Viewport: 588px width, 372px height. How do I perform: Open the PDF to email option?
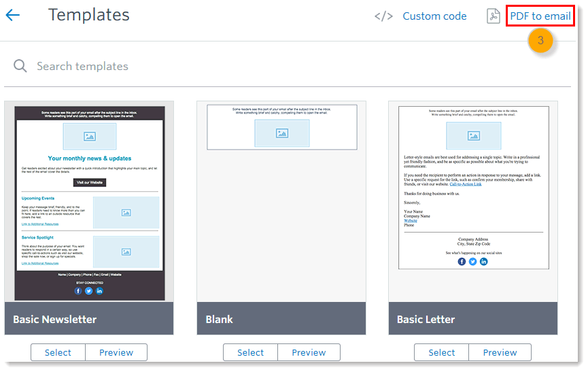click(x=540, y=16)
